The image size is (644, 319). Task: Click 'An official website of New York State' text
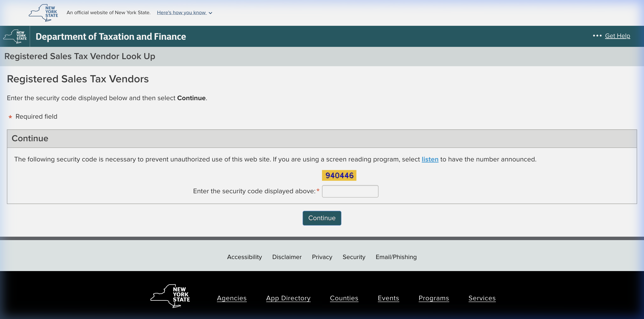point(109,12)
